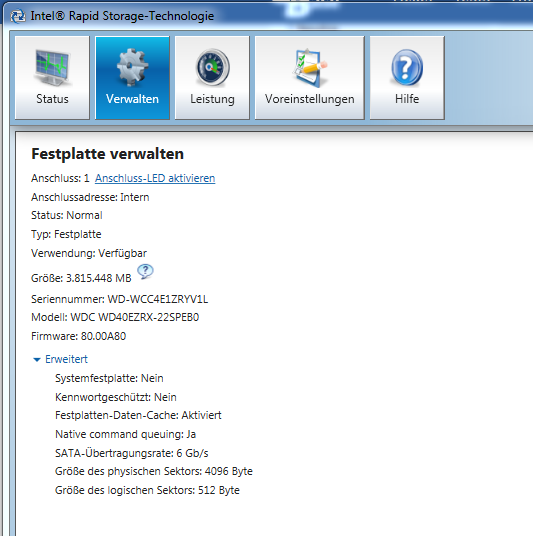Click the Festplatte verwalten heading

107,154
